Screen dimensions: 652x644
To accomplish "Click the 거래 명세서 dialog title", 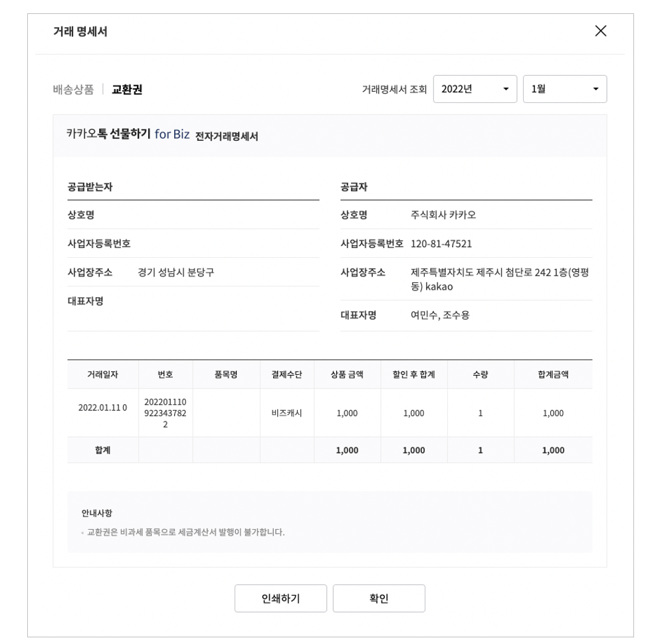I will coord(80,32).
